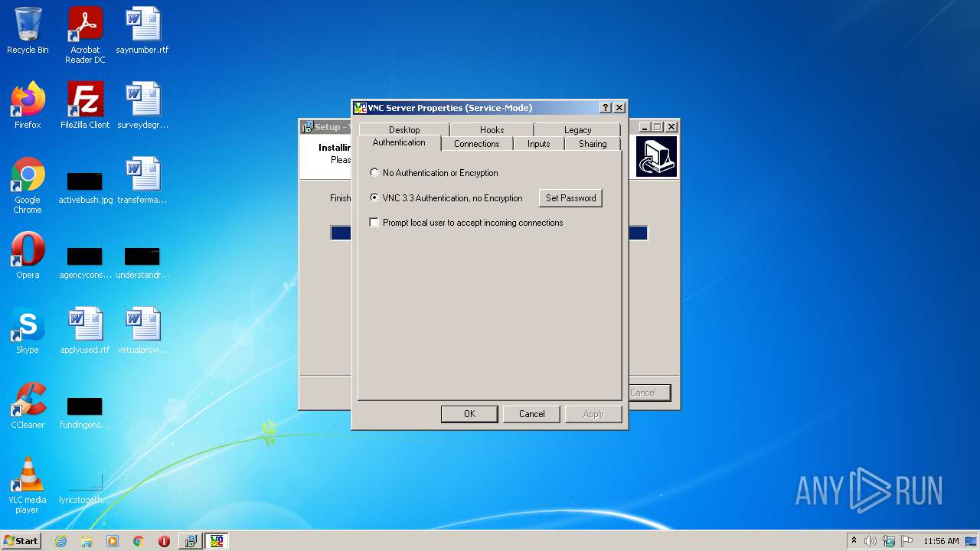
Task: Open the CCleaner desktop shortcut
Action: coord(28,406)
